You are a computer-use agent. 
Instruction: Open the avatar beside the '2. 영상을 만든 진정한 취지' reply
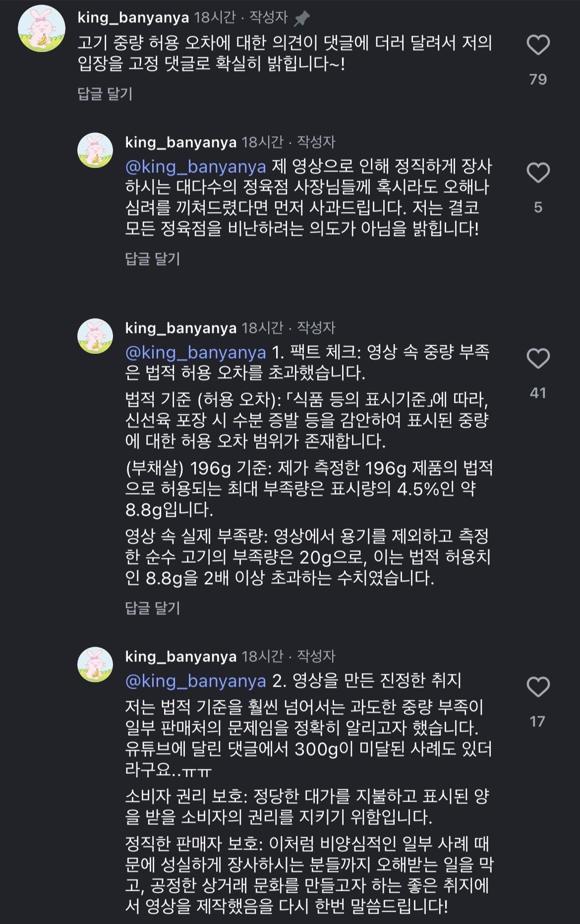(x=95, y=664)
